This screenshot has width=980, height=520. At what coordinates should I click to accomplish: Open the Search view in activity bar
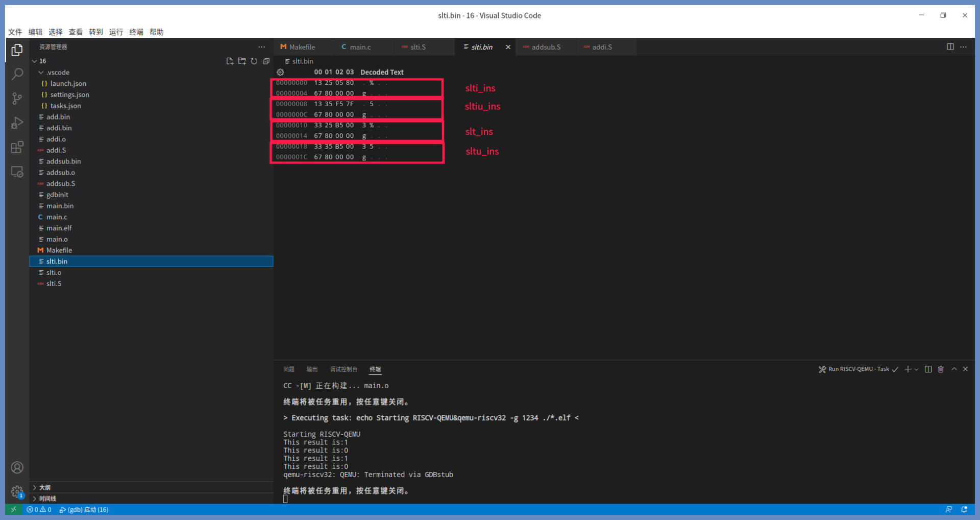pyautogui.click(x=17, y=75)
